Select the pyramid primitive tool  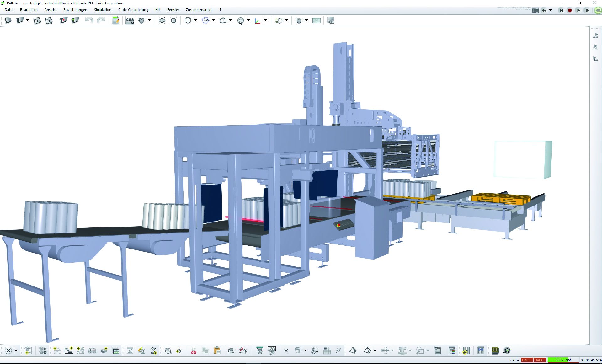pyautogui.click(x=352, y=351)
